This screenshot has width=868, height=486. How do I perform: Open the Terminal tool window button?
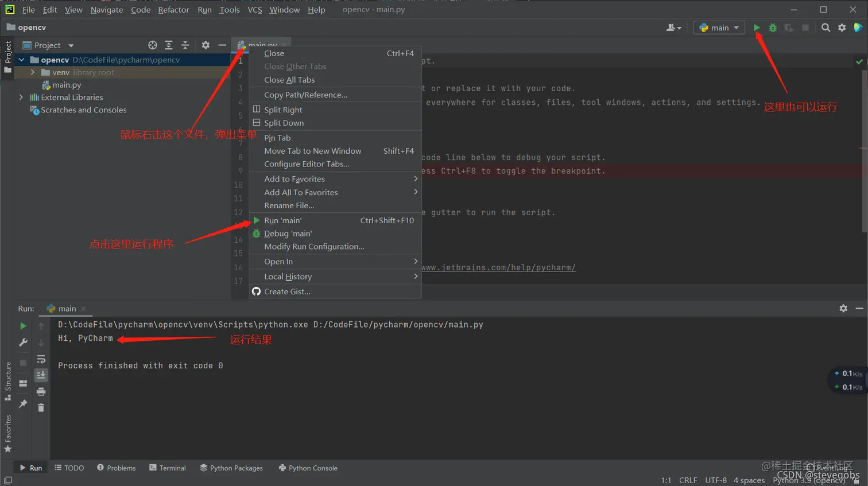(x=168, y=468)
